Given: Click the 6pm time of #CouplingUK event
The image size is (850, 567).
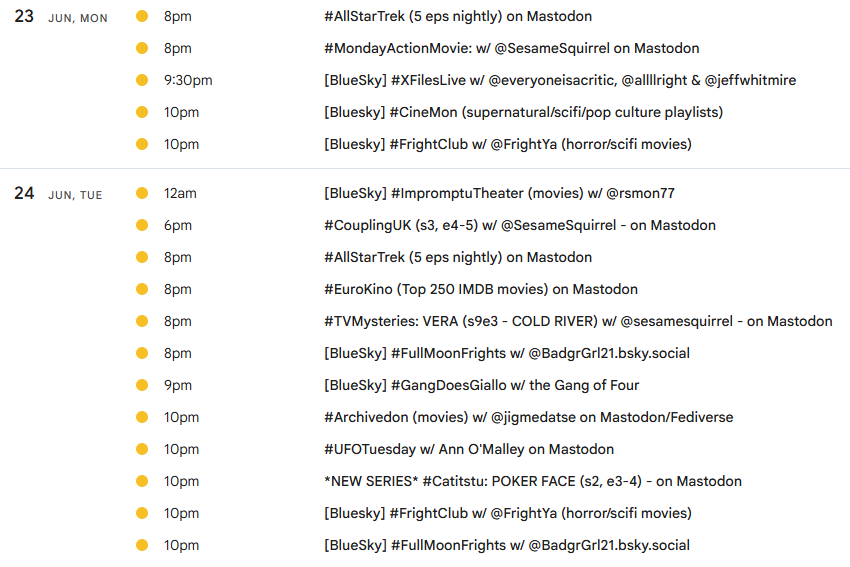Looking at the screenshot, I should tap(178, 225).
